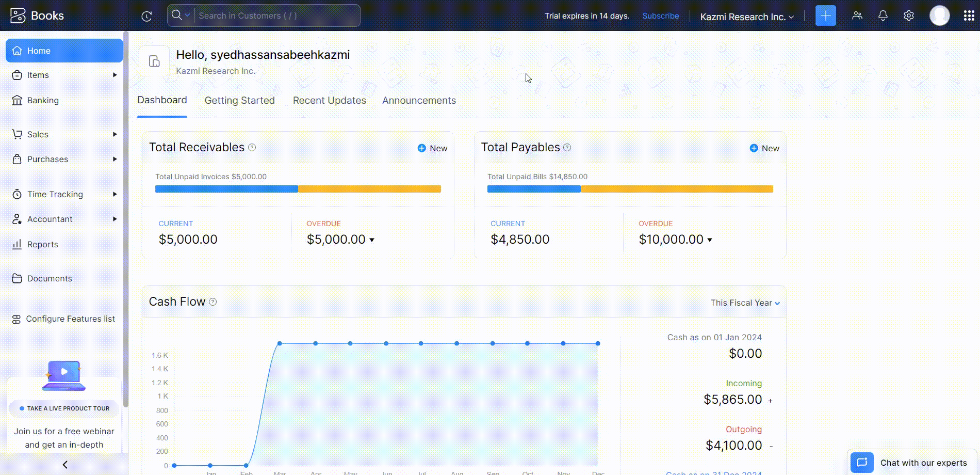The width and height of the screenshot is (980, 475).
Task: Switch to Recent Updates tab
Action: click(329, 100)
